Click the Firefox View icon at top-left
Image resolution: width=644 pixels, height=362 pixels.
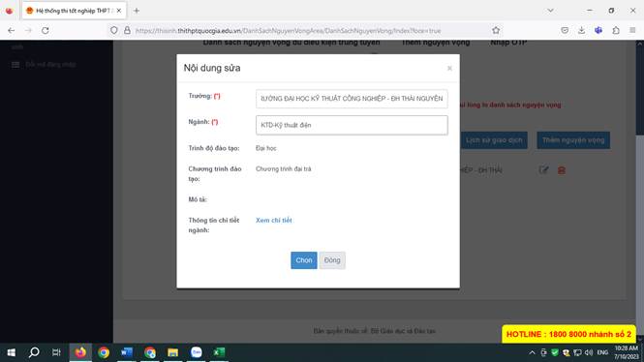tap(9, 11)
